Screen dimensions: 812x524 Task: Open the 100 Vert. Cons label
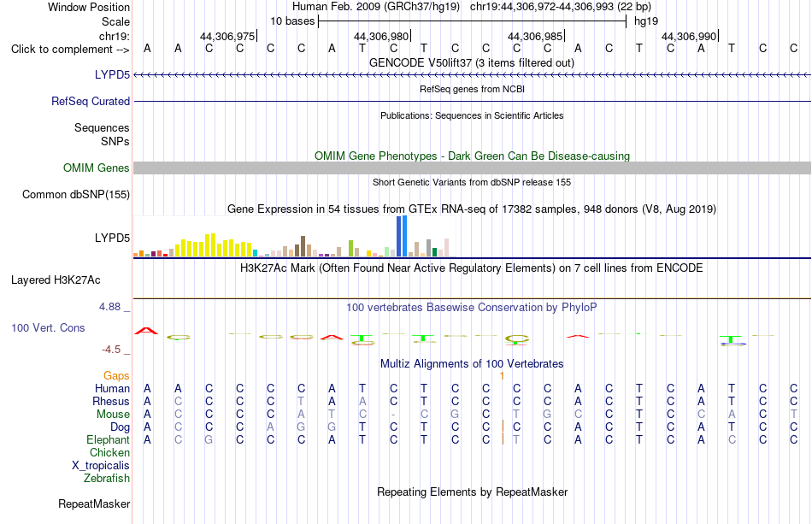(x=48, y=327)
